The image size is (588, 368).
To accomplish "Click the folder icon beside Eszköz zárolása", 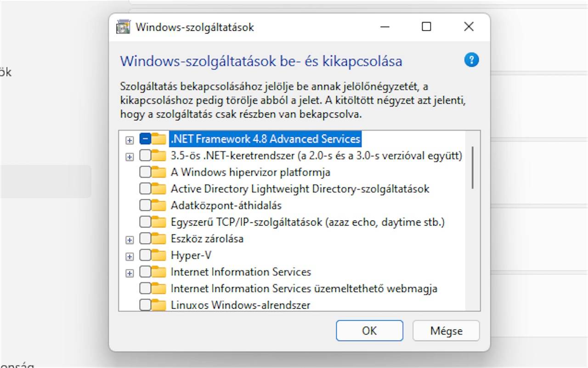I will click(x=158, y=239).
